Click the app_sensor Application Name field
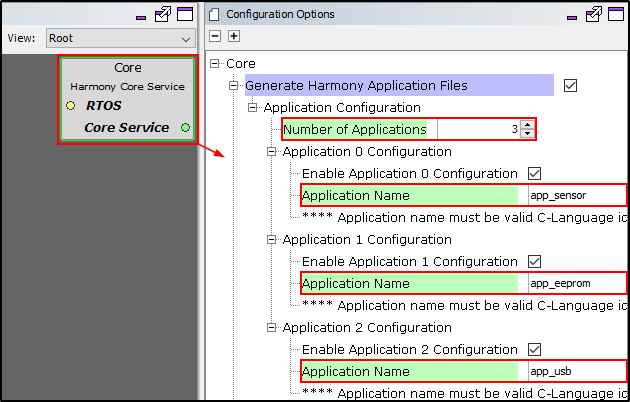 coord(575,195)
